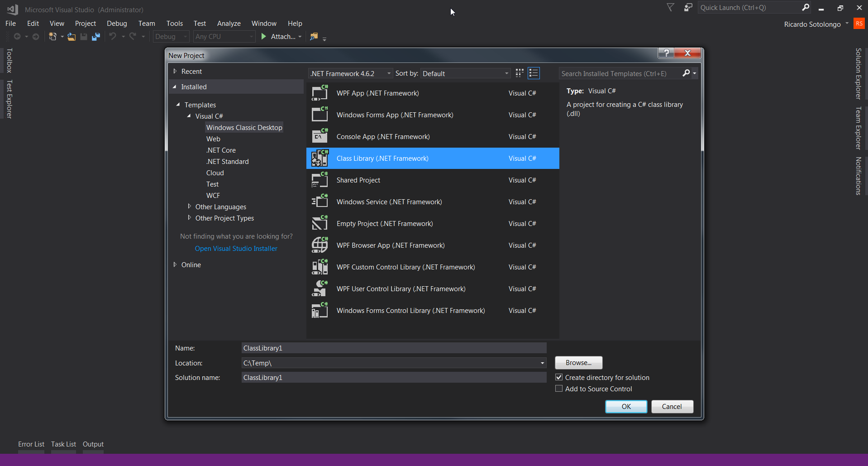Open the File menu
The image size is (868, 466).
[11, 24]
